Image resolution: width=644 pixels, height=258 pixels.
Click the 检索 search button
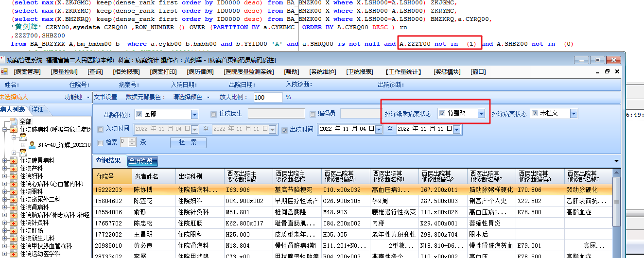pos(188,142)
